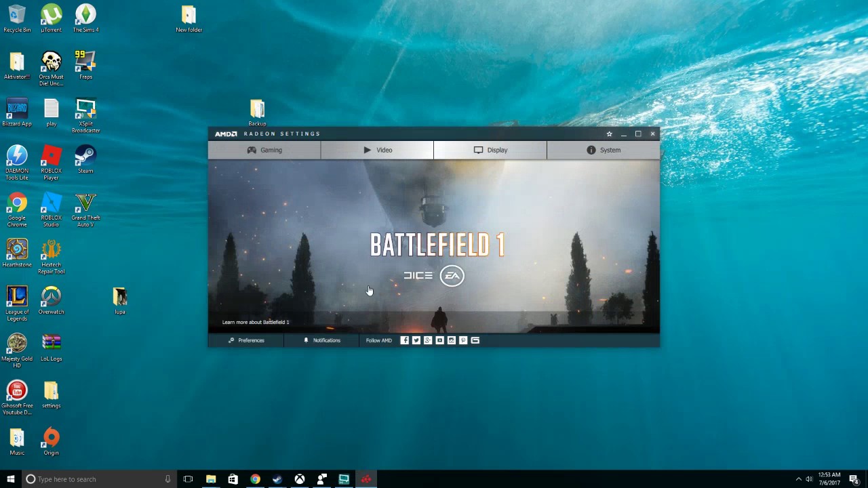Open Origin desktop icon

coord(51,441)
